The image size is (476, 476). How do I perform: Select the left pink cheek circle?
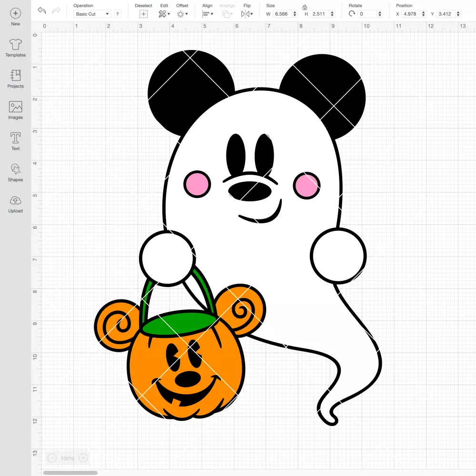point(198,184)
